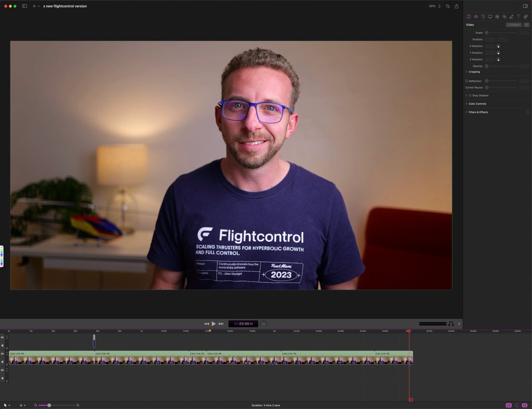Mute the Cam Link 4K track audio
Image resolution: width=532 pixels, height=409 pixels.
coord(2,362)
